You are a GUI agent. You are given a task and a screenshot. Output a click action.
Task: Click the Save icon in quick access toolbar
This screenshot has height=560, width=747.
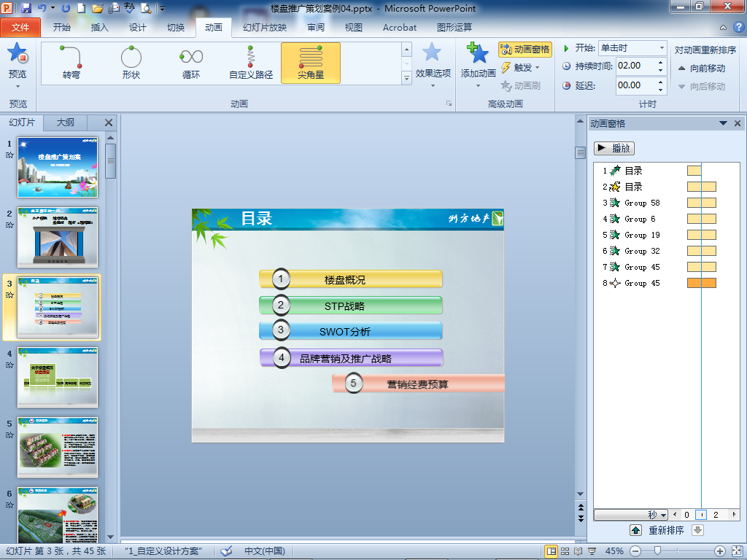26,8
